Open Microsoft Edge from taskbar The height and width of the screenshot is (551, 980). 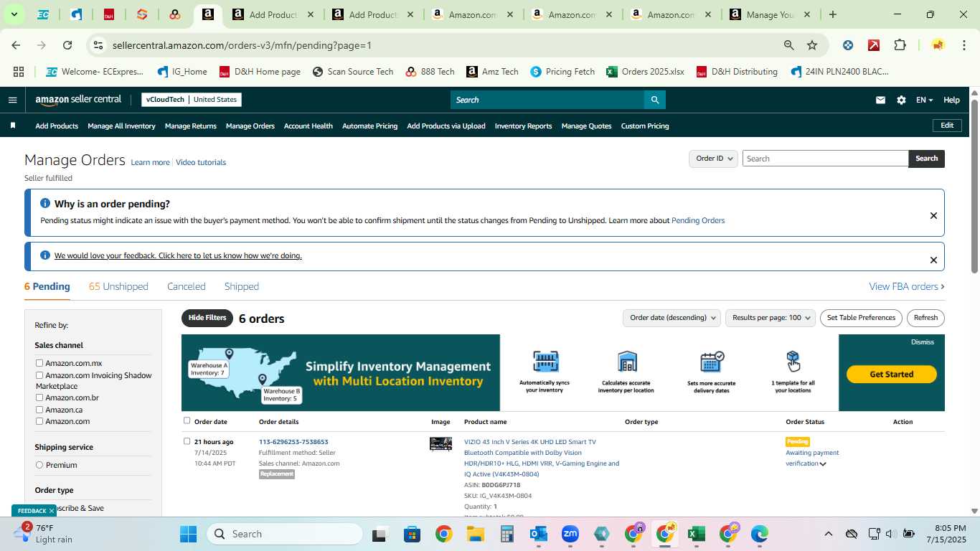pos(759,534)
